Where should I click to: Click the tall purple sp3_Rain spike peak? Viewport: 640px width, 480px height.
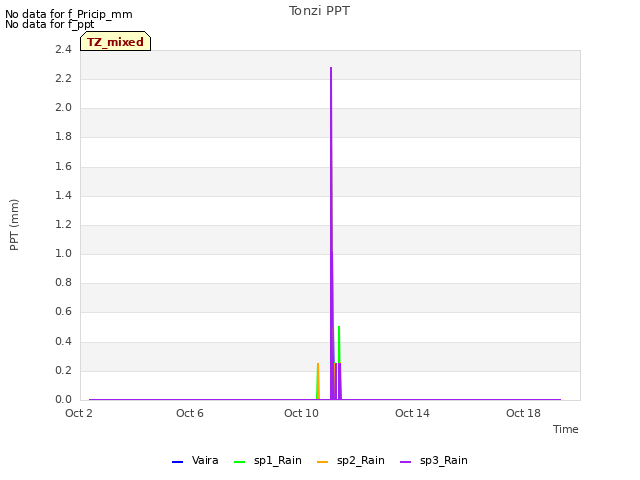(x=331, y=68)
